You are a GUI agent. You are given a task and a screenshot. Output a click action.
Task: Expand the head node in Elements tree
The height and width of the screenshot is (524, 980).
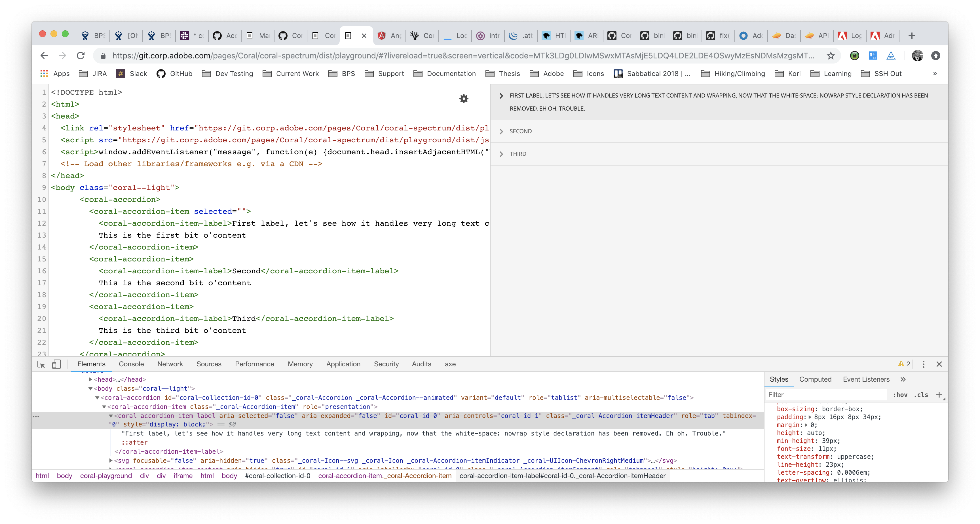pyautogui.click(x=90, y=379)
